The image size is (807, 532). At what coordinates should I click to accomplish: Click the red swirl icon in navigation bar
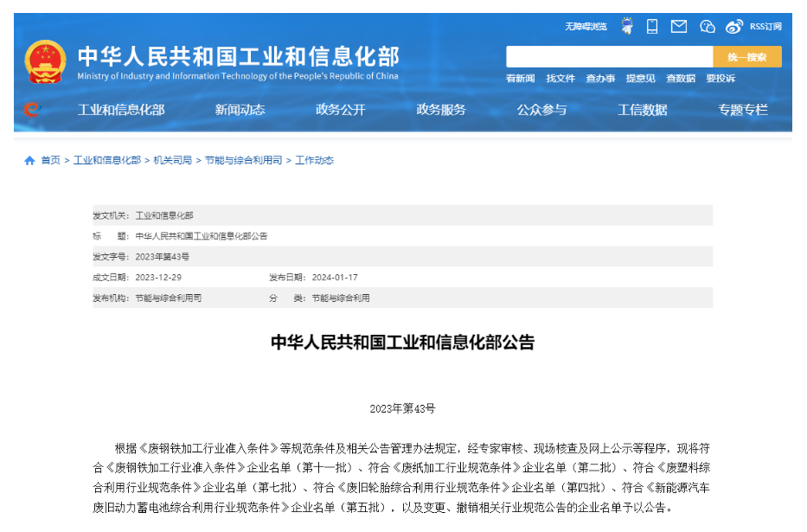(x=32, y=110)
